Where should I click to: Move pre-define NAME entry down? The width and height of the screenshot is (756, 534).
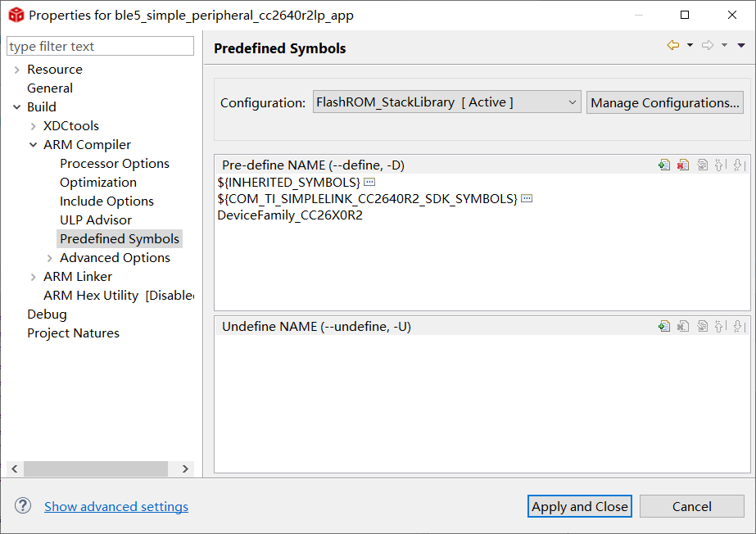tap(738, 165)
